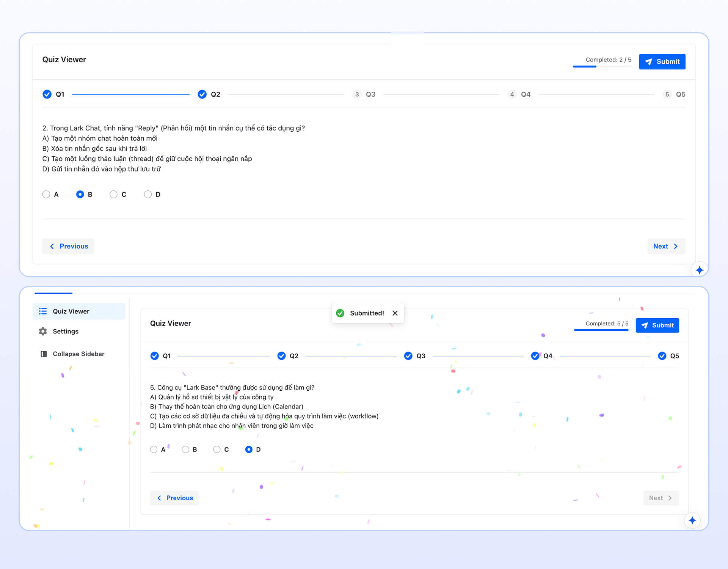Click the Q4 checkmark step in bottom quiz
Image resolution: width=728 pixels, height=569 pixels.
pos(535,356)
